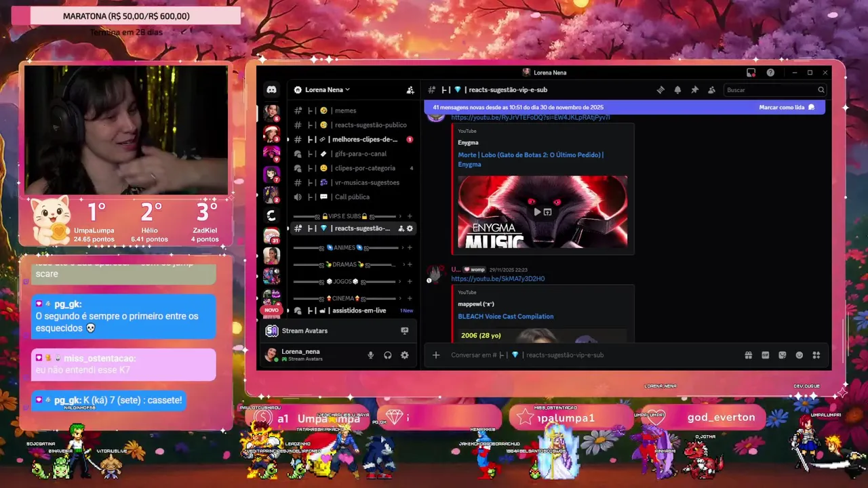Screen dimensions: 868x488
Task: Click the Stream Avatars activity panel
Action: click(339, 331)
